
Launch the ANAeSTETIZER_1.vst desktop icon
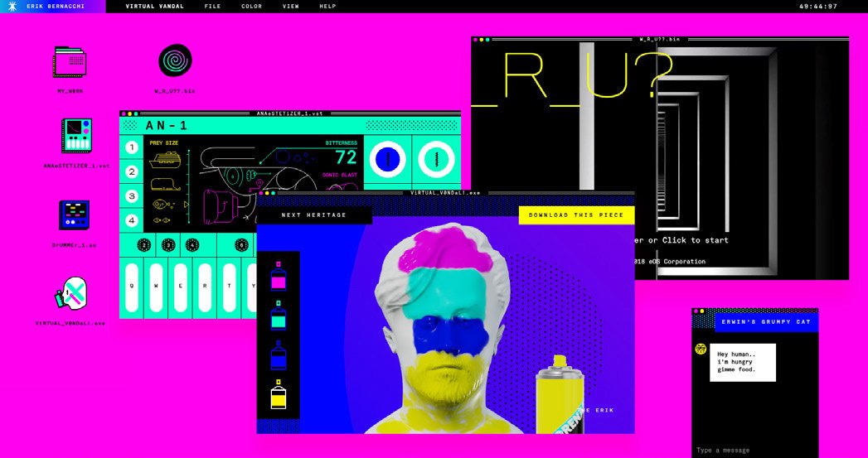click(76, 136)
